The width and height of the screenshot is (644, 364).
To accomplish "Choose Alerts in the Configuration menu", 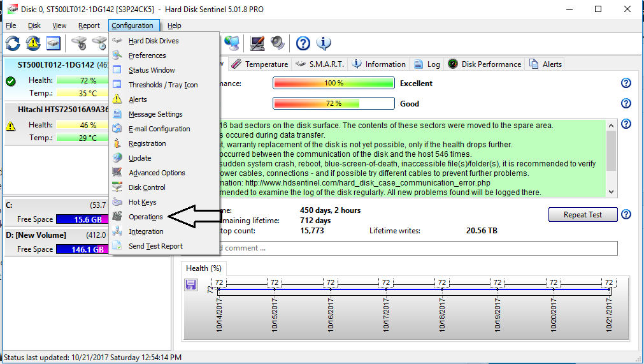I will pos(164,99).
